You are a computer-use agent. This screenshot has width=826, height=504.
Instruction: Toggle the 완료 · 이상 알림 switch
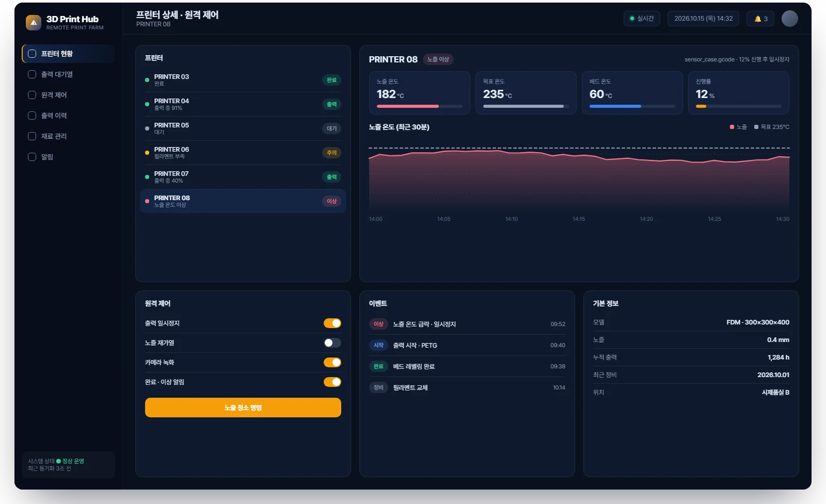coord(332,382)
